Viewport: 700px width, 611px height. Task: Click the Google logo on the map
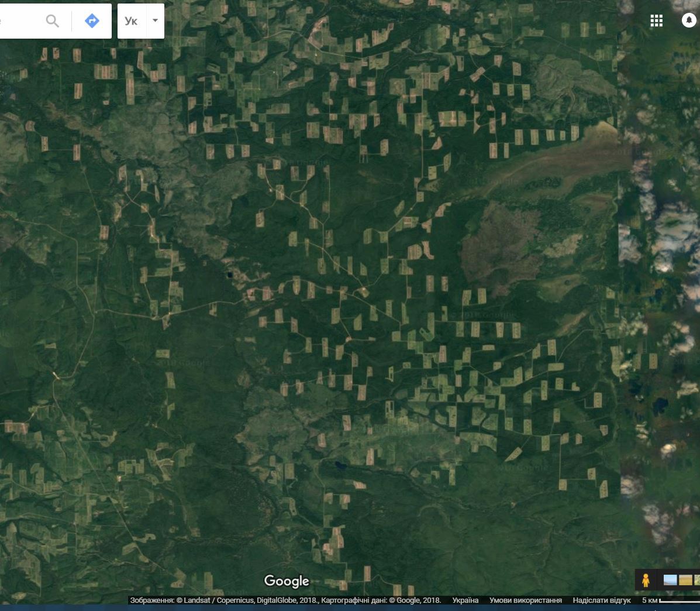point(287,581)
